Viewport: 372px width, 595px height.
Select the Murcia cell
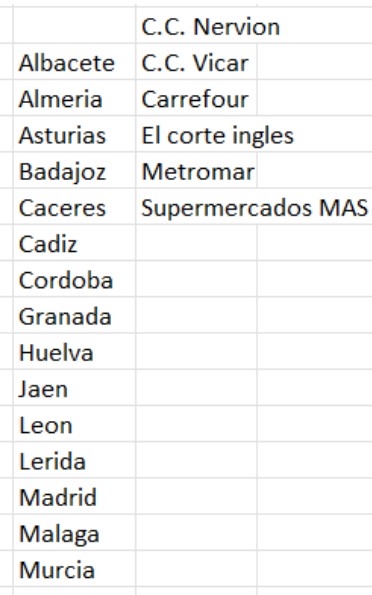74,569
